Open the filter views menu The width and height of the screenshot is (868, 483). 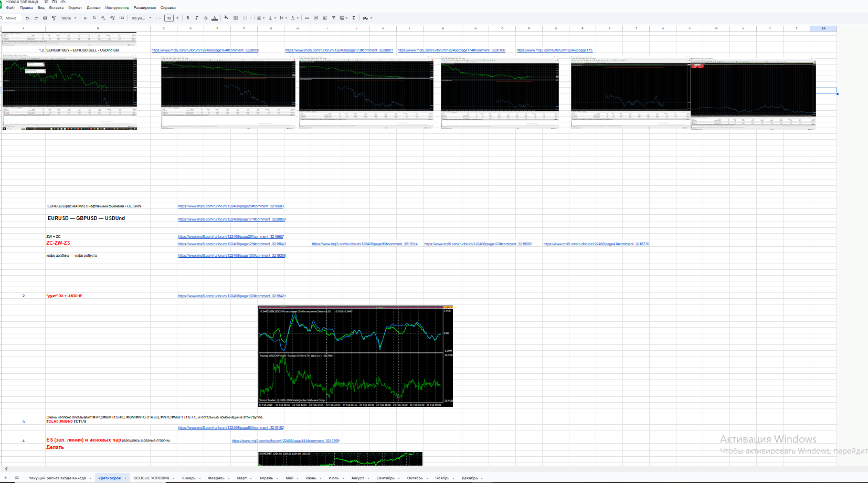coord(344,18)
